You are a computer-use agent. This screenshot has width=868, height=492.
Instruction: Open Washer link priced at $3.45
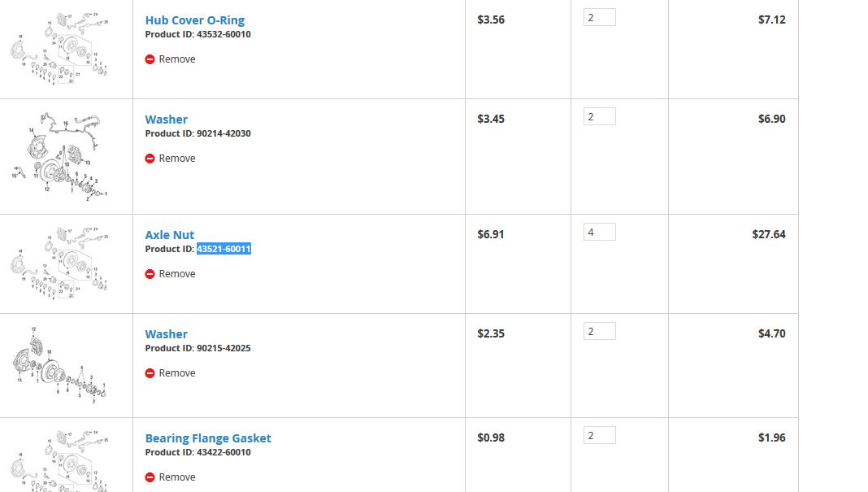(x=166, y=119)
